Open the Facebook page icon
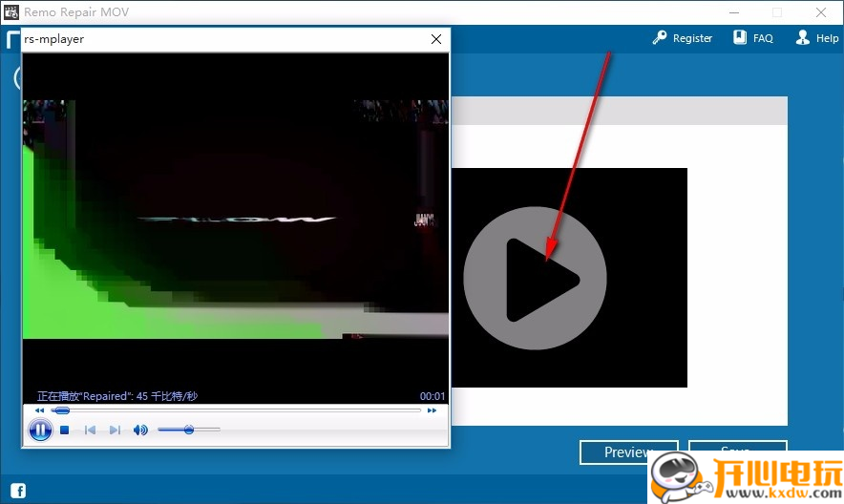 pyautogui.click(x=18, y=492)
